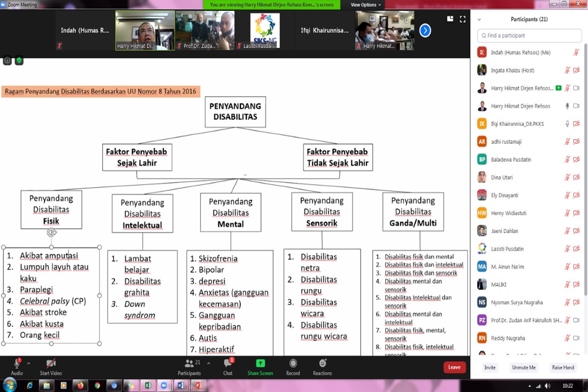Click camera icon for Ingata Khaizu (Host)
Viewport: 588px width, 392px height.
click(x=576, y=70)
